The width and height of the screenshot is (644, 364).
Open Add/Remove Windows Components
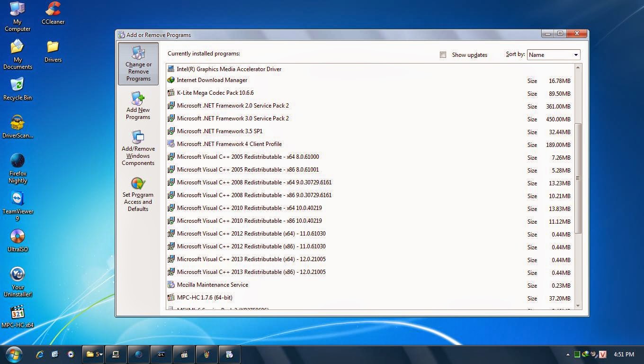(x=138, y=148)
